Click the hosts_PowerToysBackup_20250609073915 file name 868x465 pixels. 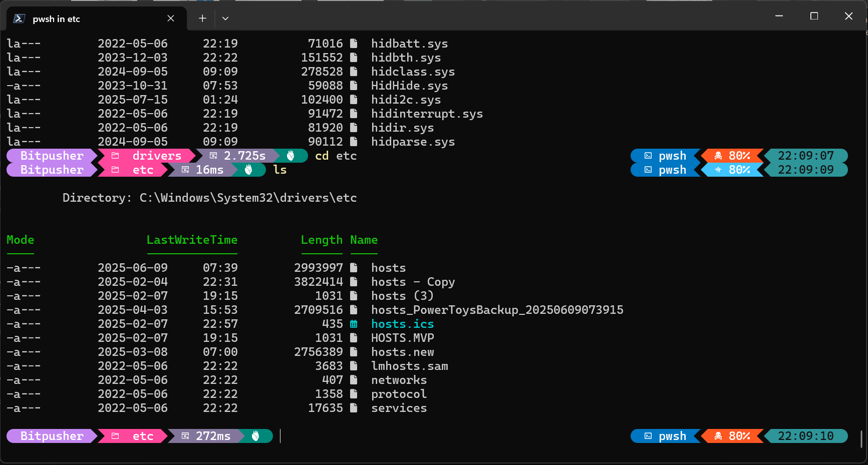(497, 310)
